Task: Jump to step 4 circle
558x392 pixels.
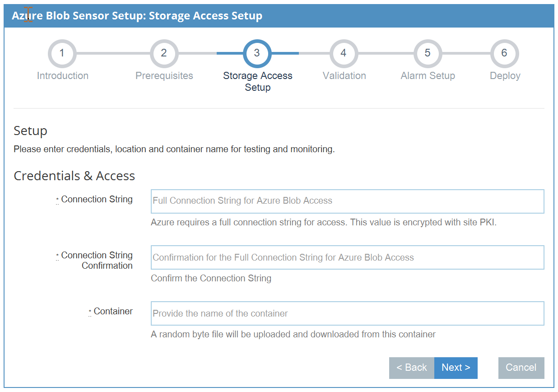Action: 344,53
